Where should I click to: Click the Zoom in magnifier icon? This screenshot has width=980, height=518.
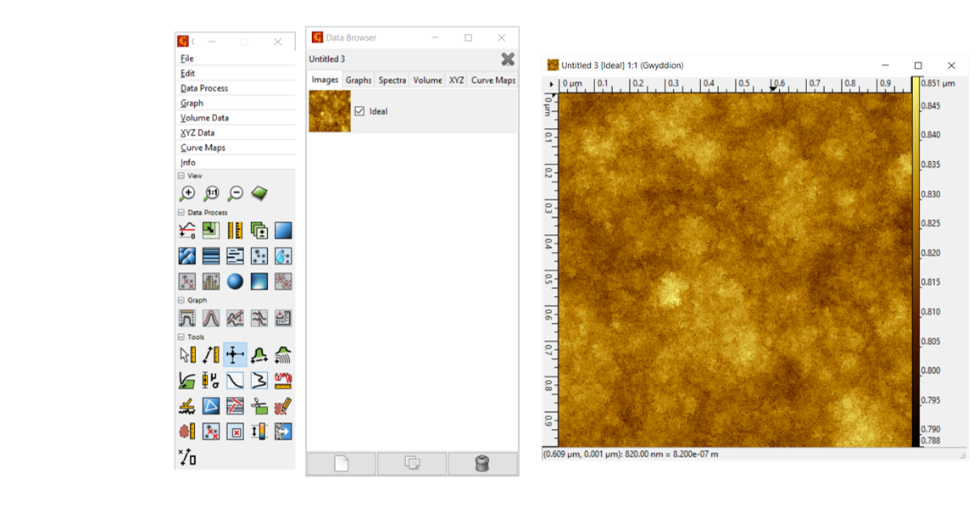pyautogui.click(x=187, y=194)
